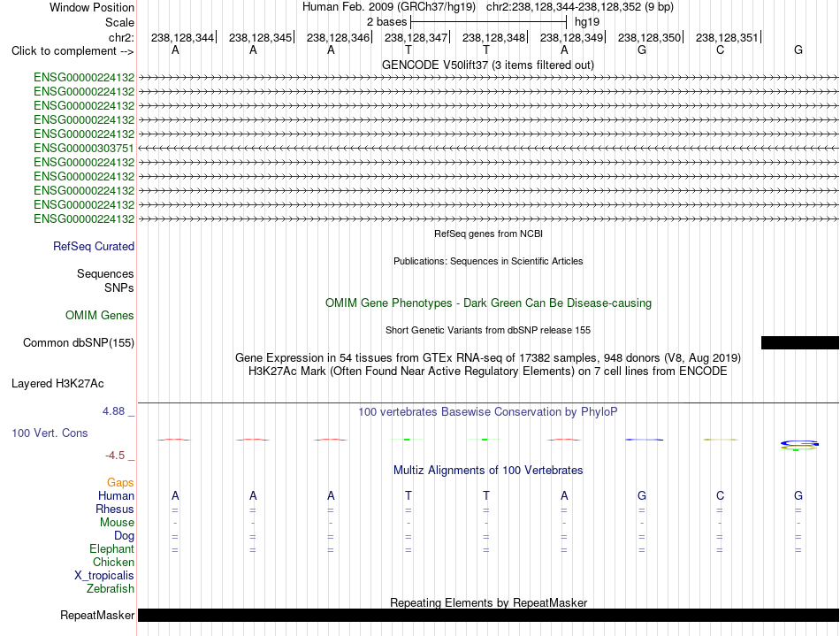Click the topmost ENSG00000224132 gene label
This screenshot has height=636, width=840.
[x=84, y=77]
